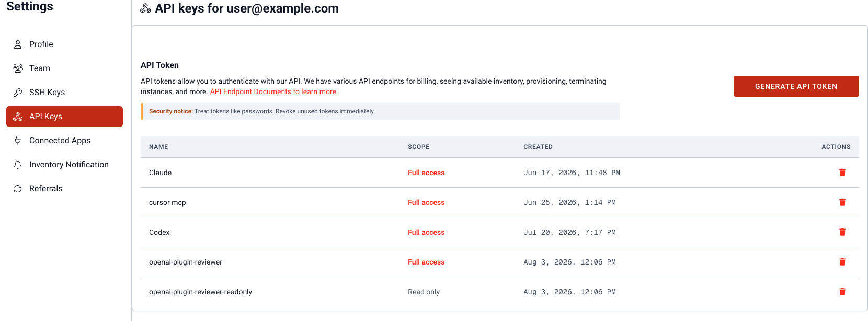Screen dimensions: 868x321
Task: Click the Settings heading
Action: click(30, 6)
